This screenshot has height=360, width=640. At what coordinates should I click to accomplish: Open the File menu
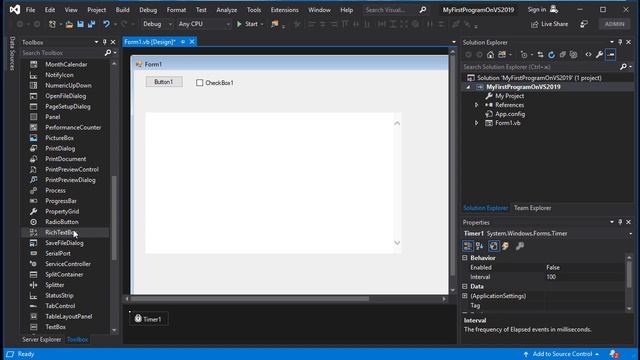(31, 10)
